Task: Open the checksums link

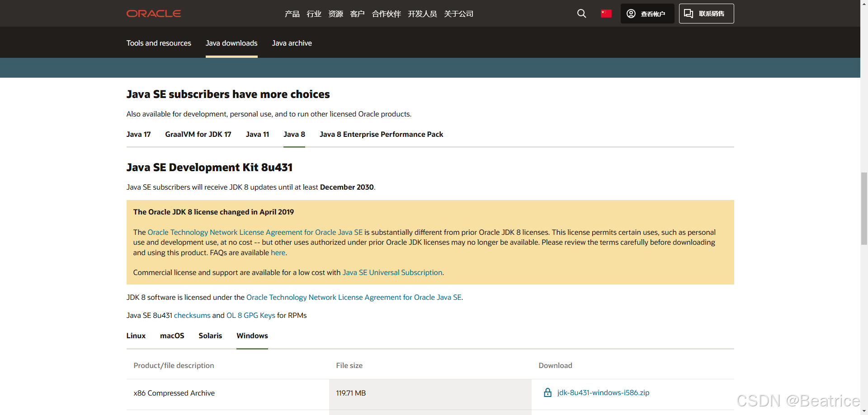Action: click(192, 315)
